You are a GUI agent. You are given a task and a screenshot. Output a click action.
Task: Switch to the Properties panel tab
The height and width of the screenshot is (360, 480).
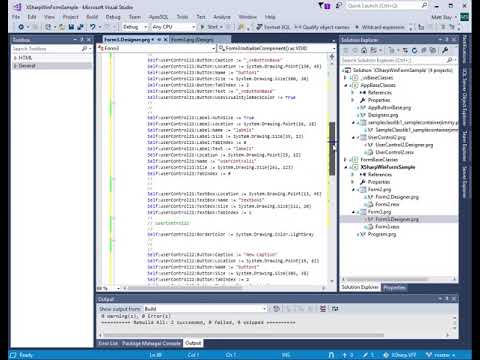[x=394, y=287]
